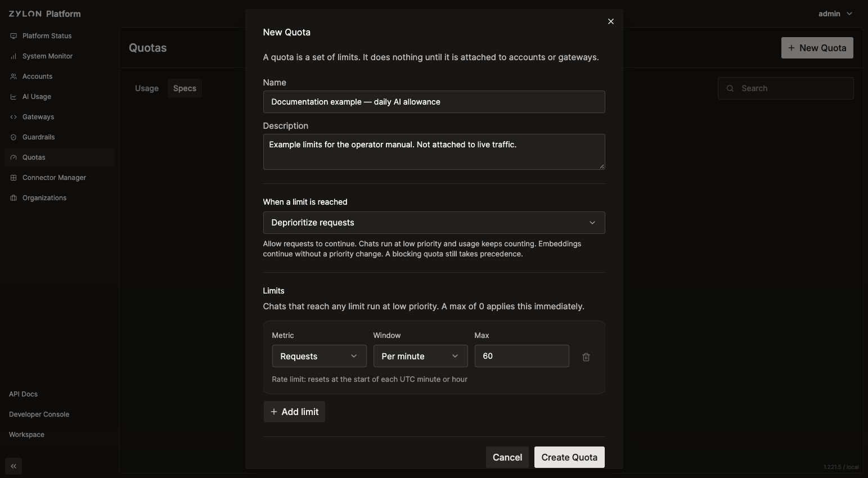Click the Create Quota button
The height and width of the screenshot is (478, 868).
pos(569,457)
